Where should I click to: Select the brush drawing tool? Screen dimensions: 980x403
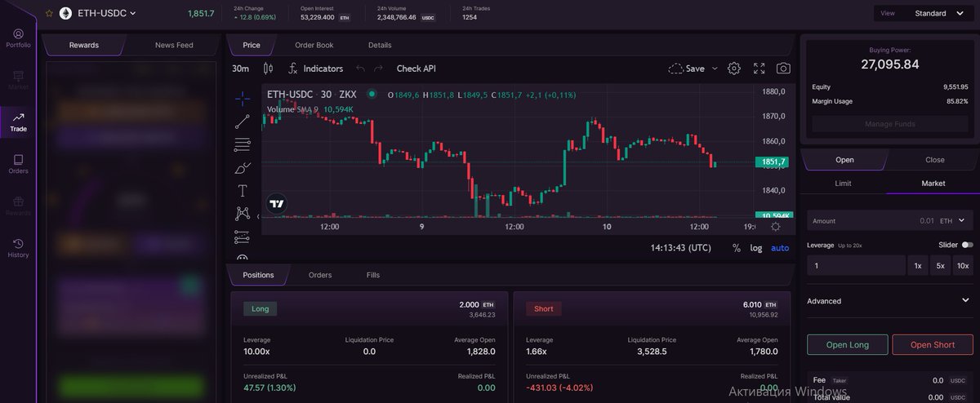click(x=243, y=168)
